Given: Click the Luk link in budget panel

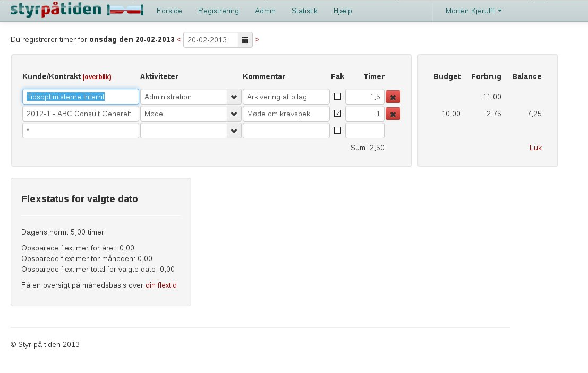Looking at the screenshot, I should [535, 148].
